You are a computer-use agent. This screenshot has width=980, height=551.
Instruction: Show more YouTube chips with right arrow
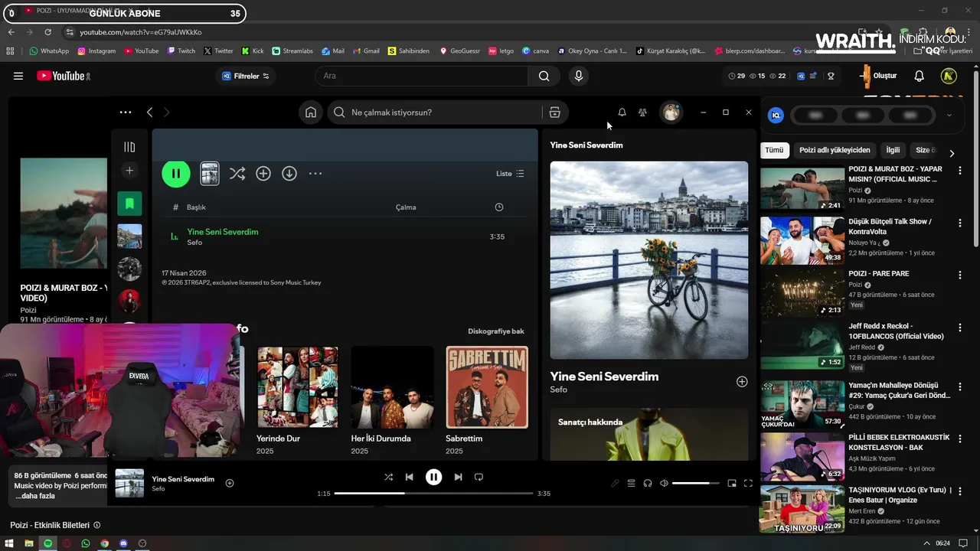pos(952,153)
